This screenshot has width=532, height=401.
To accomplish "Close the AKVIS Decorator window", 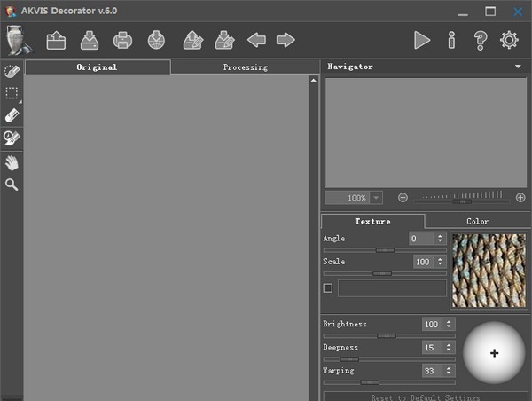I will (518, 12).
